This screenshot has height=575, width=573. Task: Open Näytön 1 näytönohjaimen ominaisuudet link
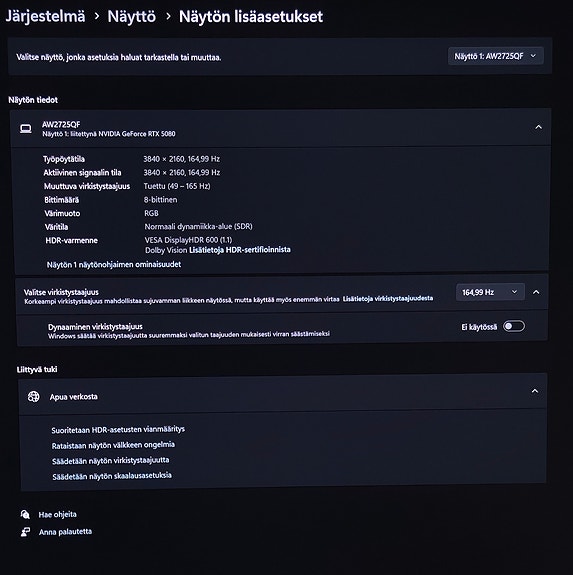click(x=114, y=264)
